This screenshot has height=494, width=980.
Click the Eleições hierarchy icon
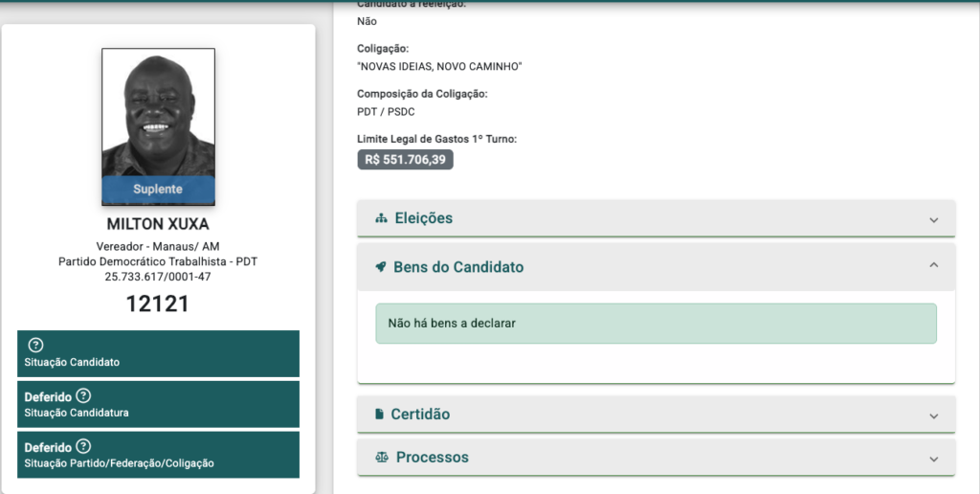381,218
